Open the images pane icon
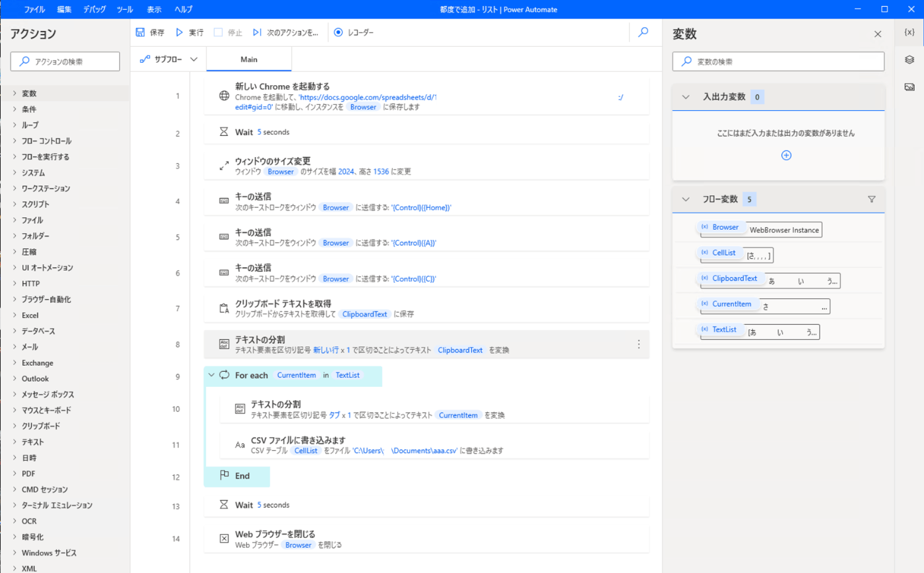Viewport: 924px width, 573px height. pyautogui.click(x=909, y=86)
